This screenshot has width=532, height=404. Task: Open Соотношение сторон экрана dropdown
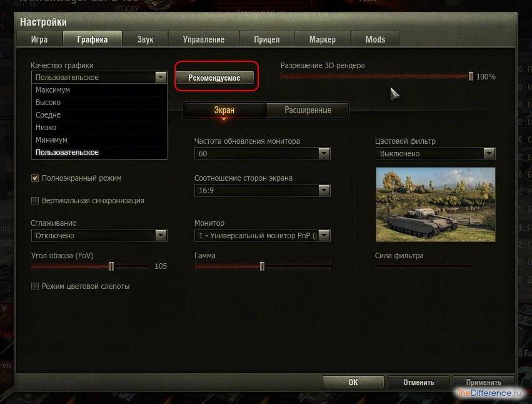click(x=324, y=191)
